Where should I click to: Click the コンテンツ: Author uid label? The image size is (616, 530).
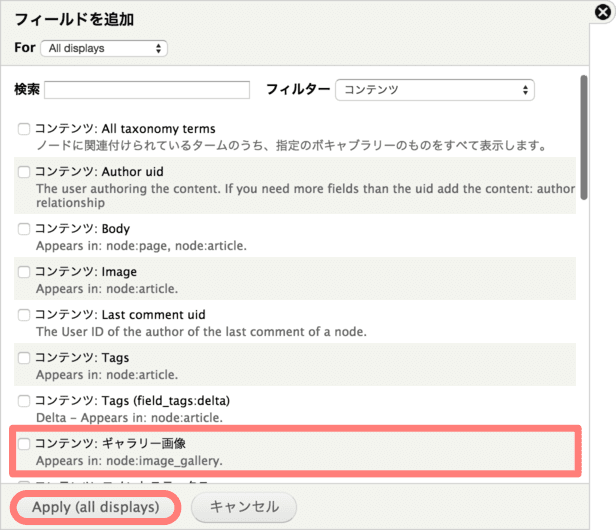point(99,172)
